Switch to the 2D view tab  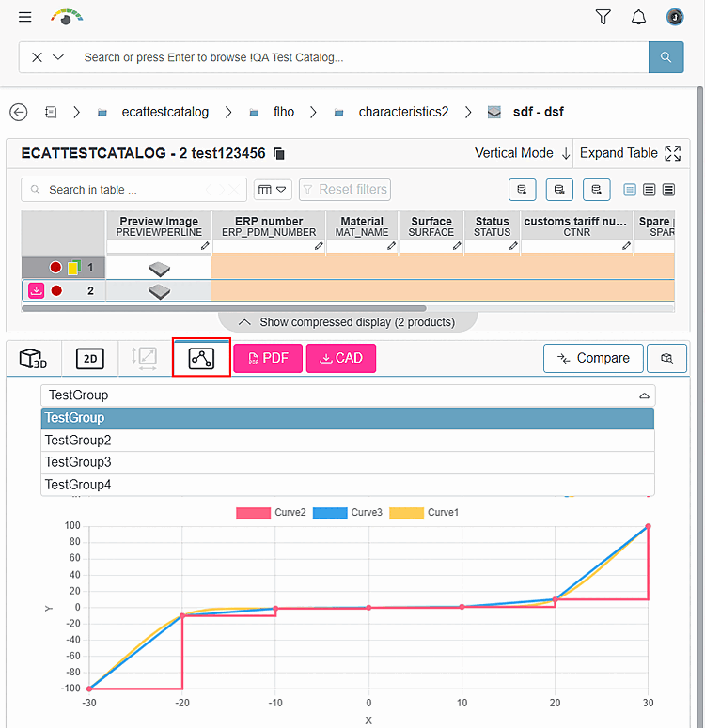(x=89, y=358)
